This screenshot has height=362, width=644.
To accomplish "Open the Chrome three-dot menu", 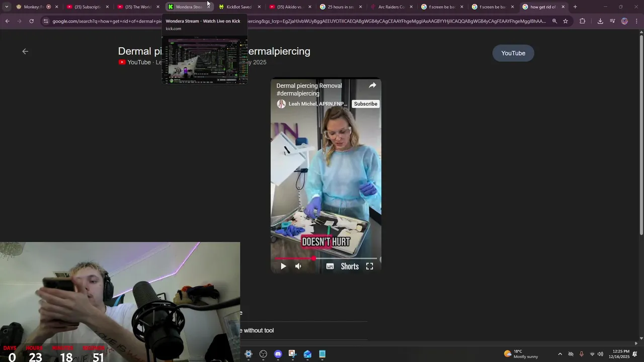I will click(636, 21).
